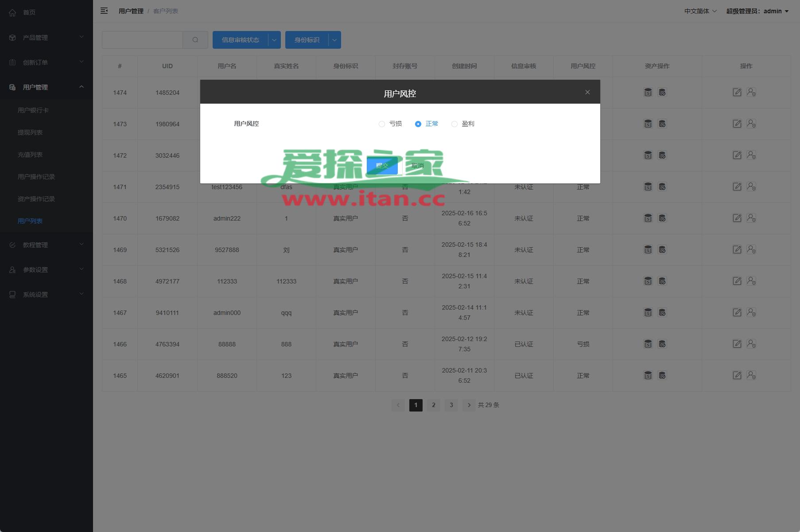Open the 信息审核状态 dropdown filter
Viewport: 800px width, 532px height.
coord(246,40)
